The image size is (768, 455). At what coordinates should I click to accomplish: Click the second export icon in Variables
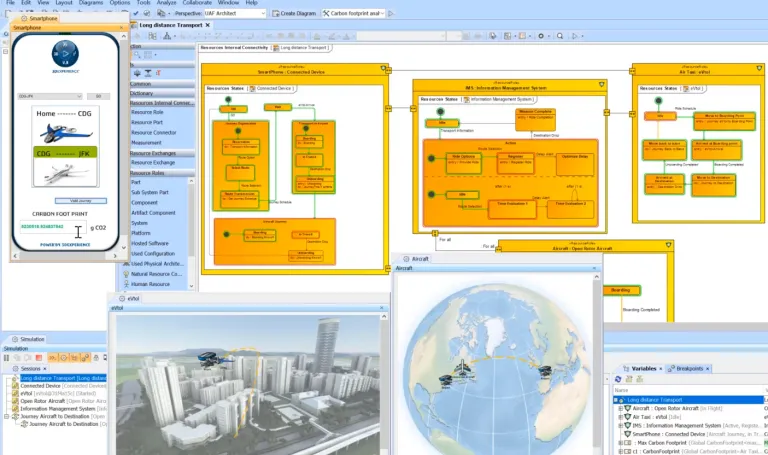coord(639,379)
